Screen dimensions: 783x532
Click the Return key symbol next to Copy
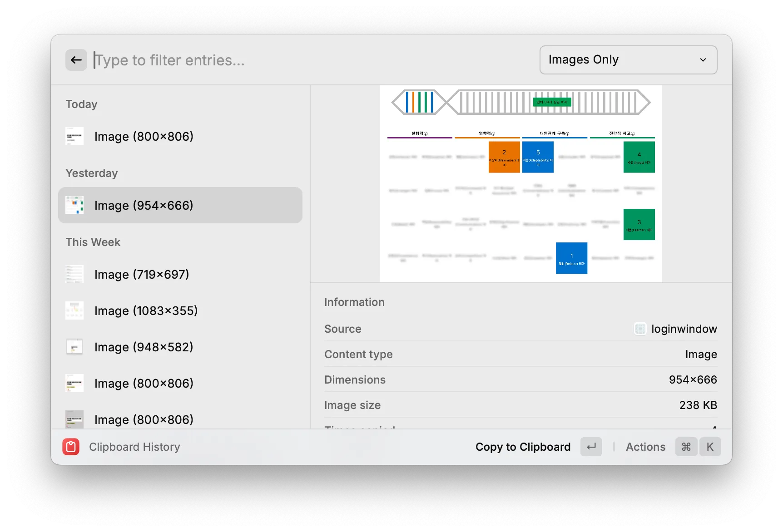[x=591, y=447]
